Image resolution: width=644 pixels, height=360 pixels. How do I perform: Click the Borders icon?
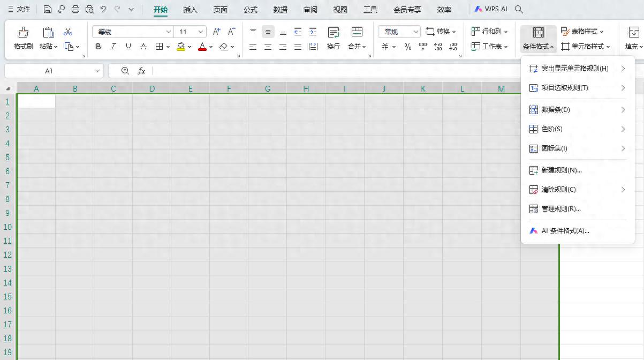(x=159, y=47)
